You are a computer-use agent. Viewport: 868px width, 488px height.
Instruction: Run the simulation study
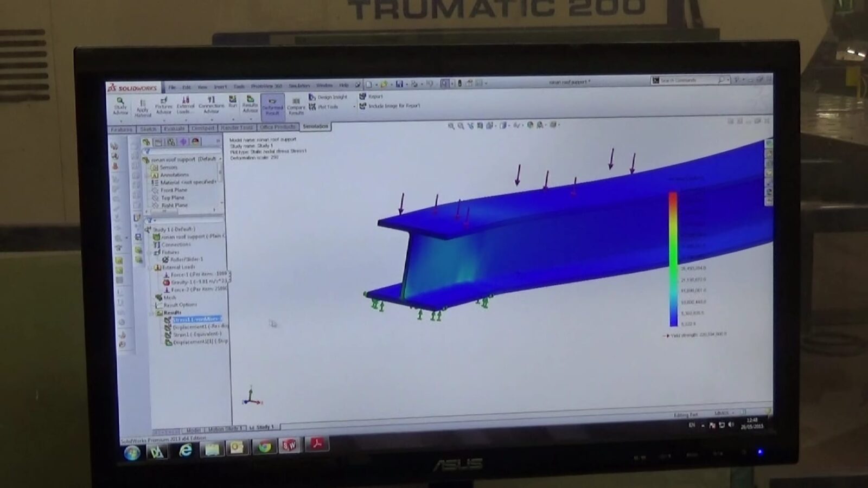[x=233, y=102]
